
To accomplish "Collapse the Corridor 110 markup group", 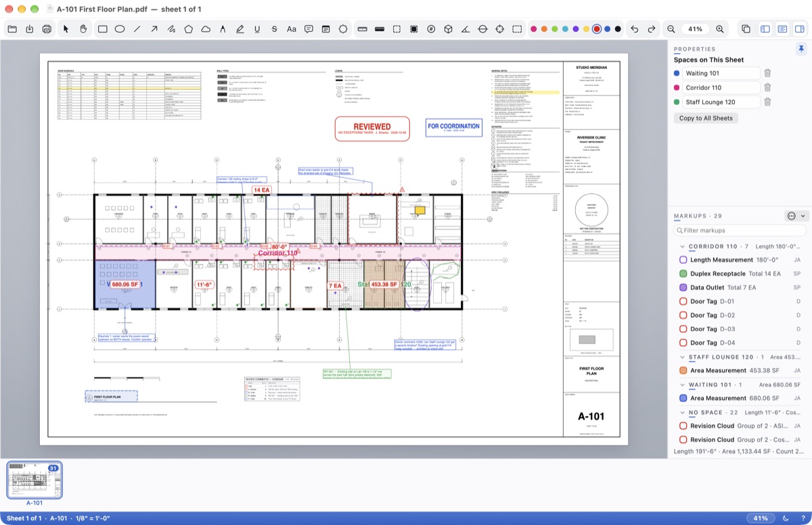I will [x=682, y=247].
